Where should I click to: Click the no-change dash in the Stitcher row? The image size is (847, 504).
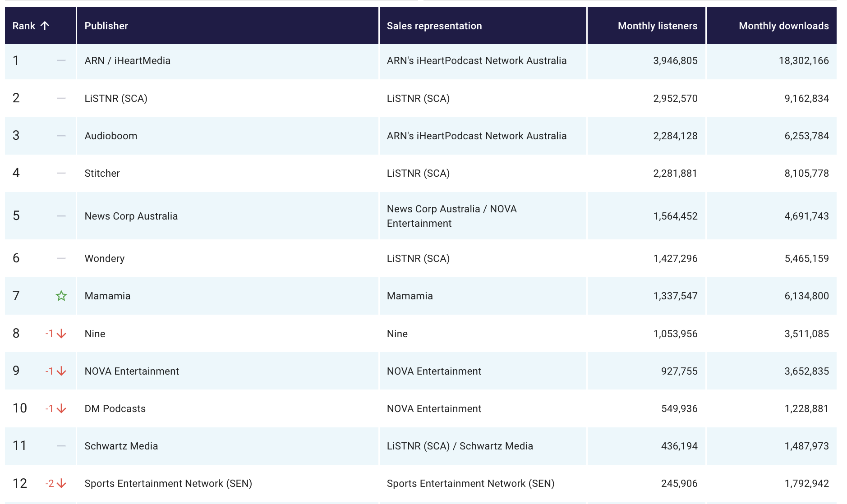[x=61, y=173]
